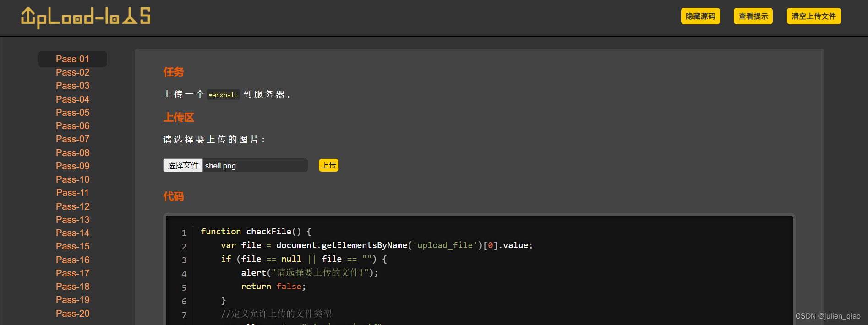Screen dimensions: 868x325
Task: Click the shell.png selected file name
Action: tap(220, 166)
